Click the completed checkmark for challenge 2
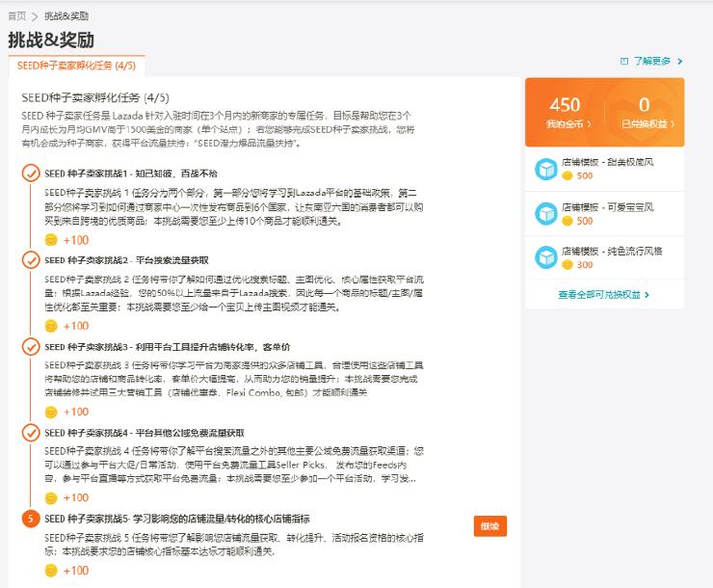 pyautogui.click(x=31, y=260)
